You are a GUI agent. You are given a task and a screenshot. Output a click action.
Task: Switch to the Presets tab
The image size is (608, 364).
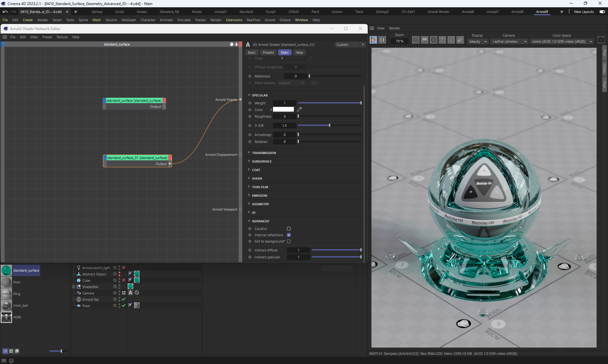[x=268, y=52]
